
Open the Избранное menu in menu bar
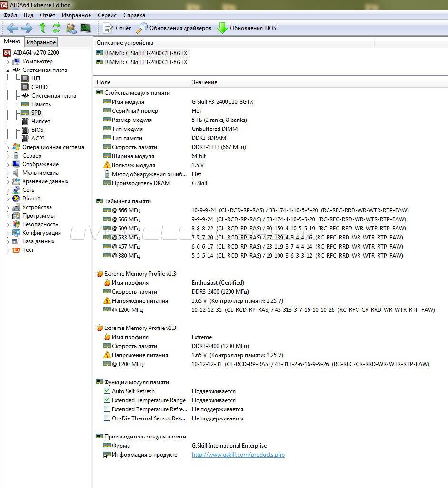pos(77,15)
